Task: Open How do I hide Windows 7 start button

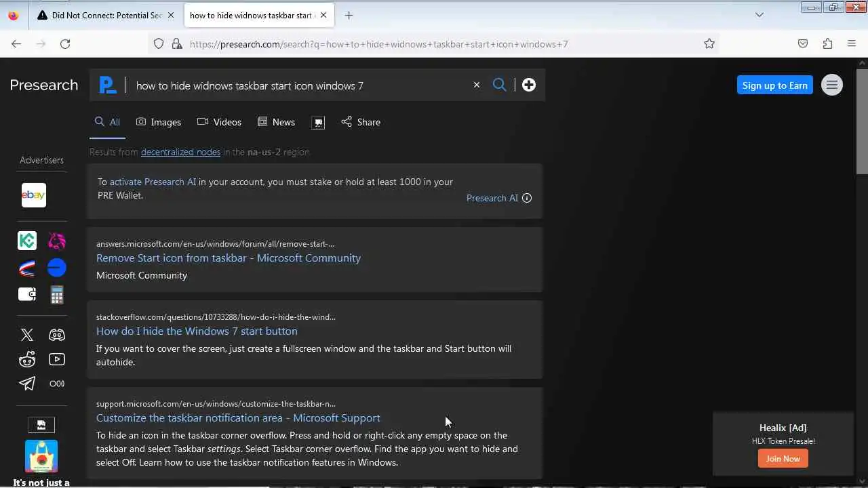Action: (x=197, y=331)
